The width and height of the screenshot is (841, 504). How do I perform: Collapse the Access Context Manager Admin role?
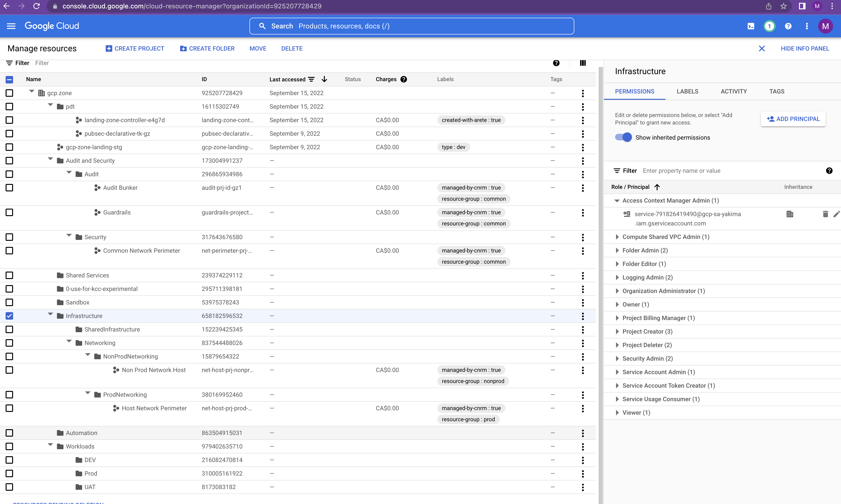(x=617, y=200)
